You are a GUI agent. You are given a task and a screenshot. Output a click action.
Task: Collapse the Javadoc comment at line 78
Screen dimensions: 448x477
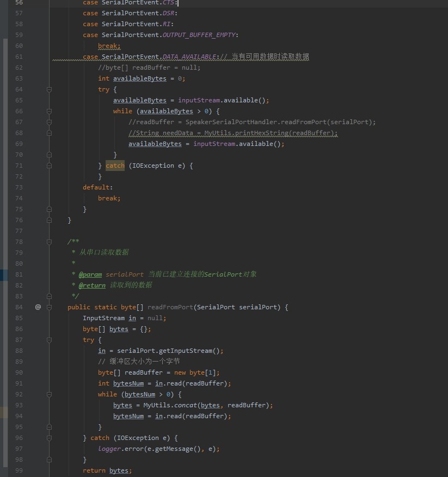[50, 242]
